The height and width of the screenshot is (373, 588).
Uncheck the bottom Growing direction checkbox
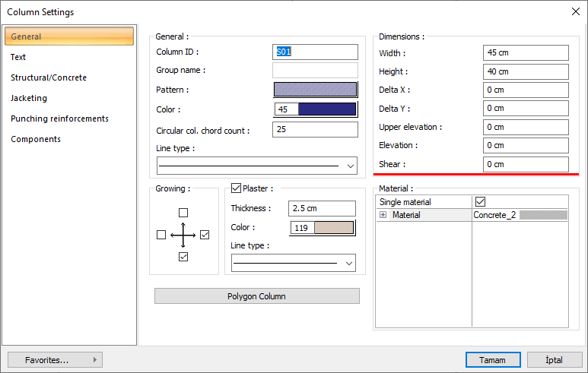point(183,258)
